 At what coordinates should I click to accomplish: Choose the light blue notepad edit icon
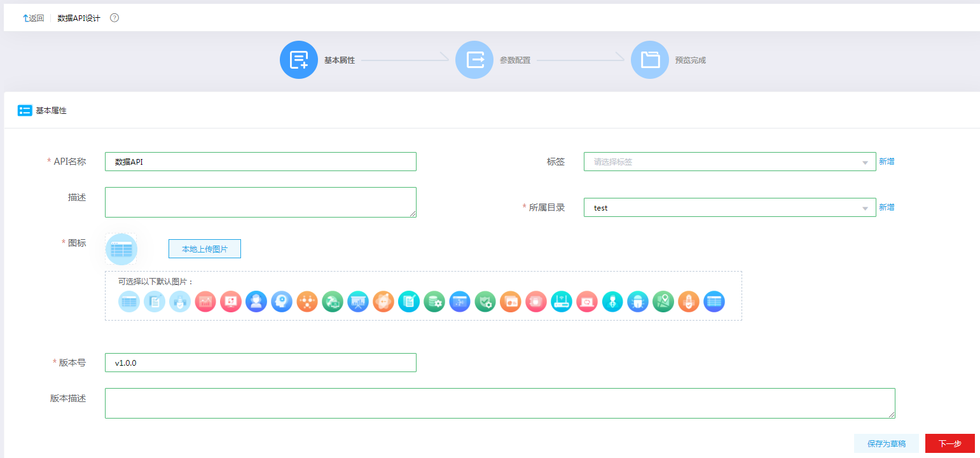[155, 302]
